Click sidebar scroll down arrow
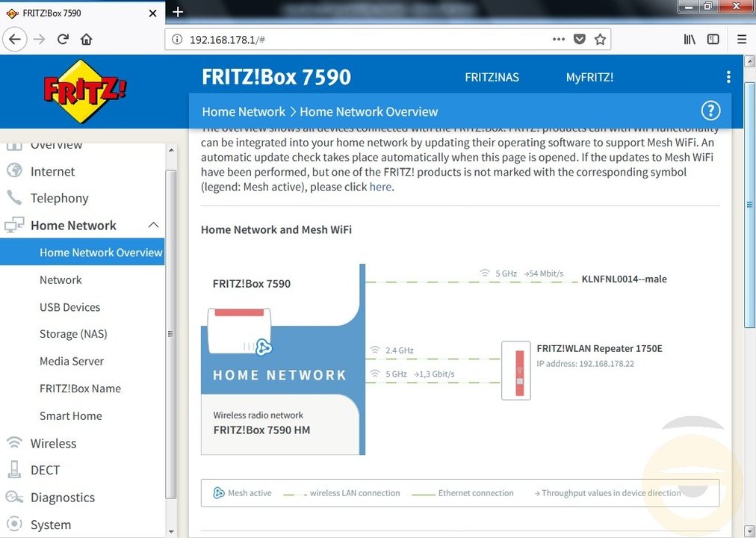756x538 pixels. pyautogui.click(x=171, y=532)
